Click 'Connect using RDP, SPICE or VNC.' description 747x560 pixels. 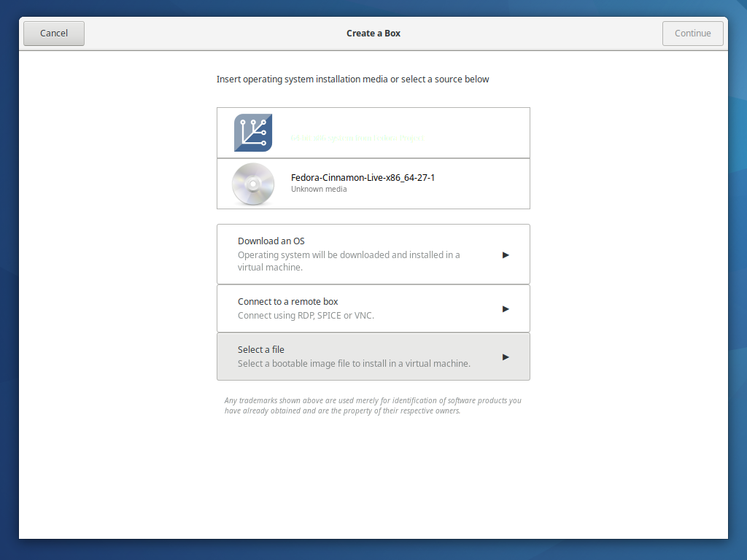coord(306,316)
